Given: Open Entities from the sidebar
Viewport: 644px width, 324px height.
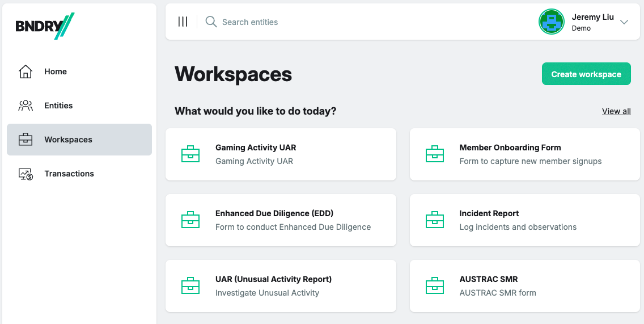Looking at the screenshot, I should (58, 106).
